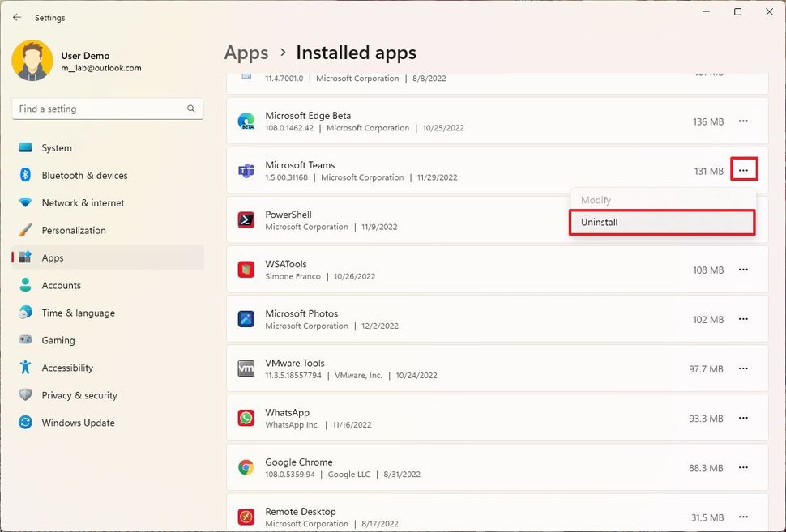Click the Apps breadcrumb link
The image size is (786, 532).
coord(246,53)
